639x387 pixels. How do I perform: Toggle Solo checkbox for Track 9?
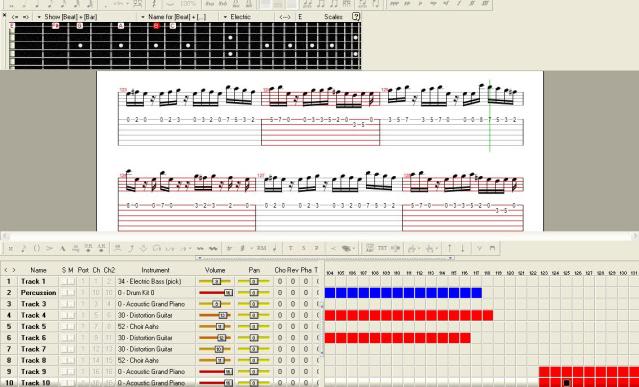click(x=65, y=372)
